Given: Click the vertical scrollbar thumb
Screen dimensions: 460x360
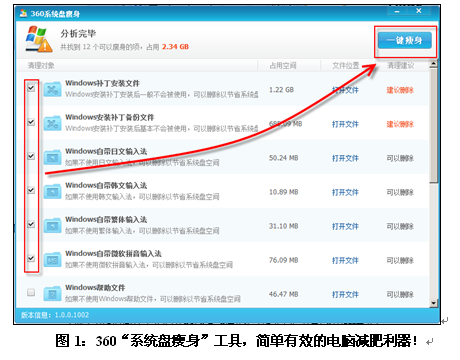Looking at the screenshot, I should pyautogui.click(x=433, y=125).
